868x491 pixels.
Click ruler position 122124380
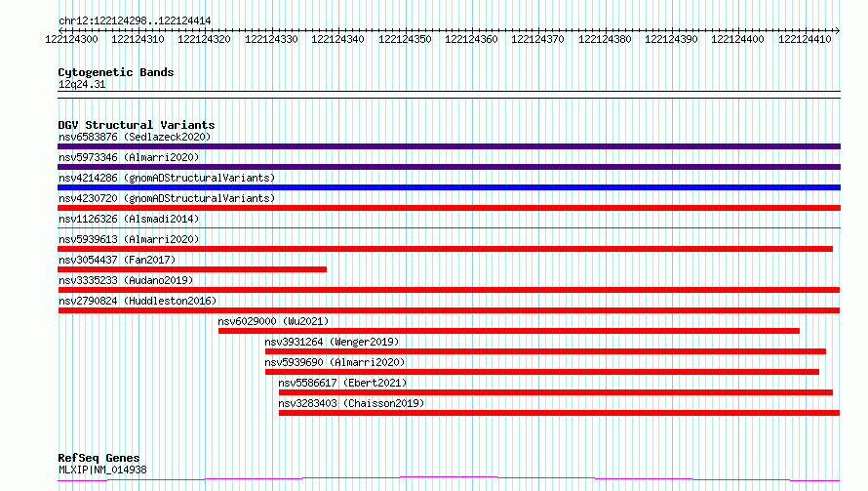pos(605,39)
